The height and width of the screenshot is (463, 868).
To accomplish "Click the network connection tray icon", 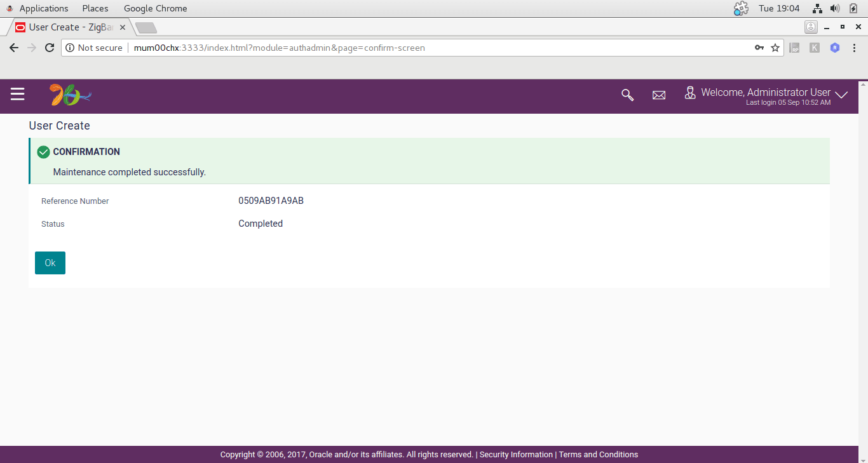I will (818, 8).
